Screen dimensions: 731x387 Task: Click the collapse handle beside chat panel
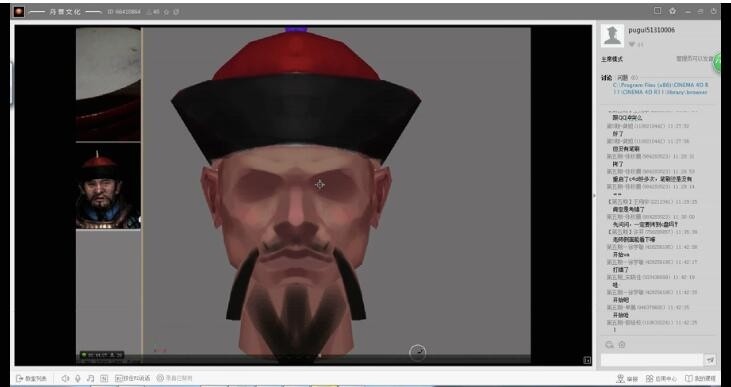[594, 196]
